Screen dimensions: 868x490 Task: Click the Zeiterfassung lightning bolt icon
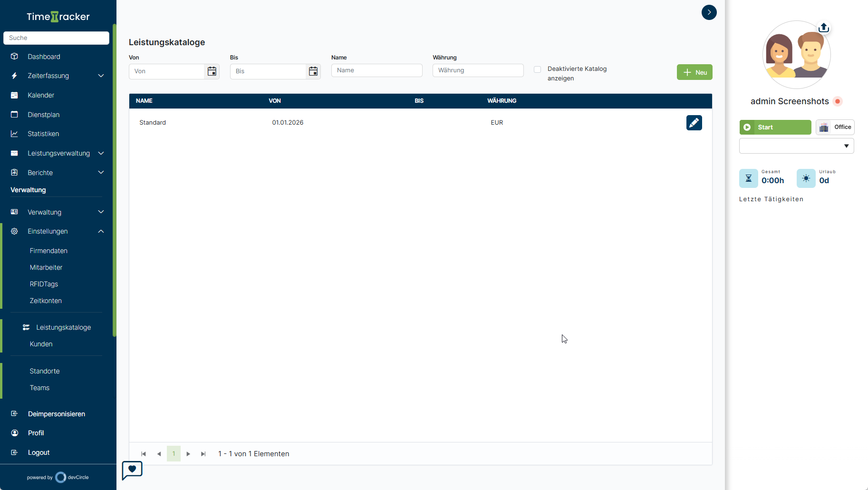(14, 76)
